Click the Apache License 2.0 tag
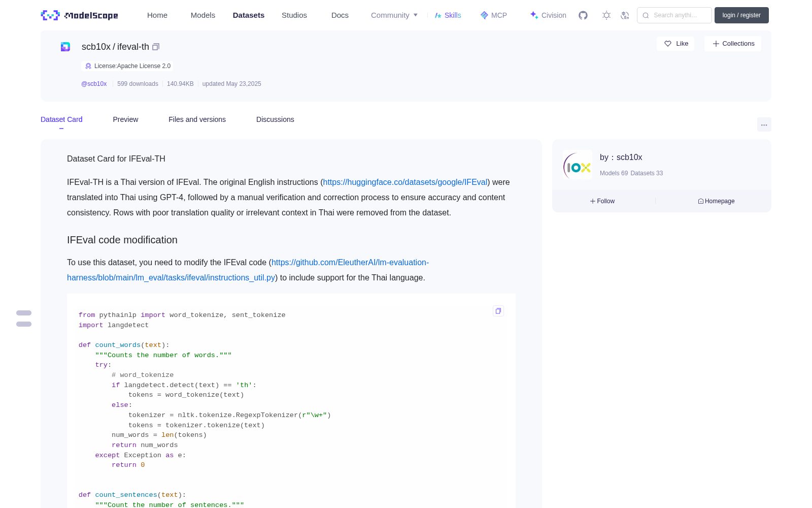The width and height of the screenshot is (812, 508). (127, 66)
